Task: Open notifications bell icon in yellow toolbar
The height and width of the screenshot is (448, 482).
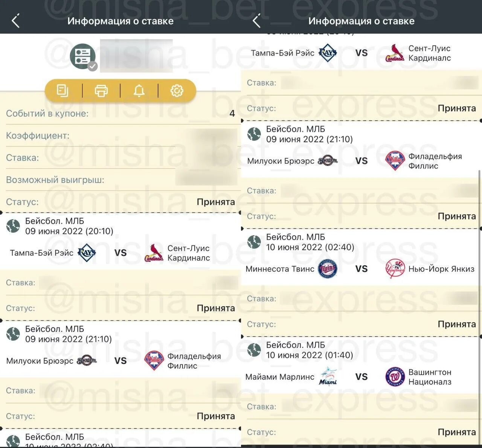Action: click(x=139, y=91)
